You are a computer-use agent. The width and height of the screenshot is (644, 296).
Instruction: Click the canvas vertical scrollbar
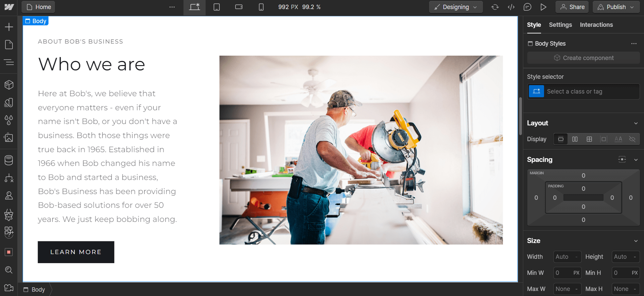[521, 116]
